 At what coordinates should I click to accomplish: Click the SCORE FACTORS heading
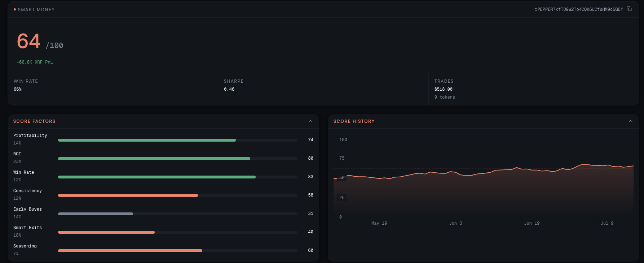click(x=34, y=121)
